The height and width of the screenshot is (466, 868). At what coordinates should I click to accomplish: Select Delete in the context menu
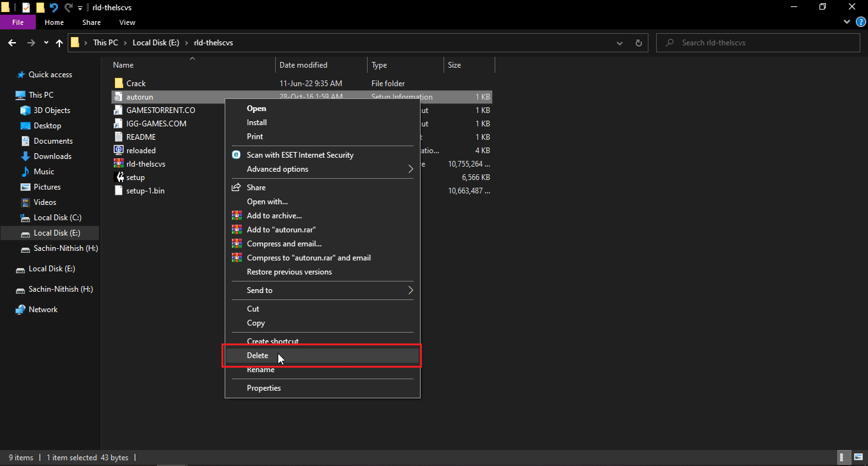coord(258,356)
